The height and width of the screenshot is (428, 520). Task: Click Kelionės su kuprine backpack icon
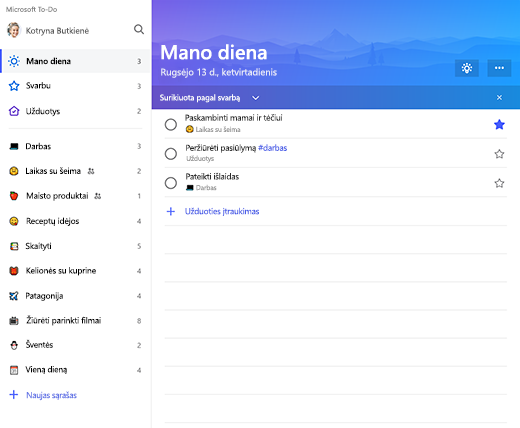coord(14,271)
